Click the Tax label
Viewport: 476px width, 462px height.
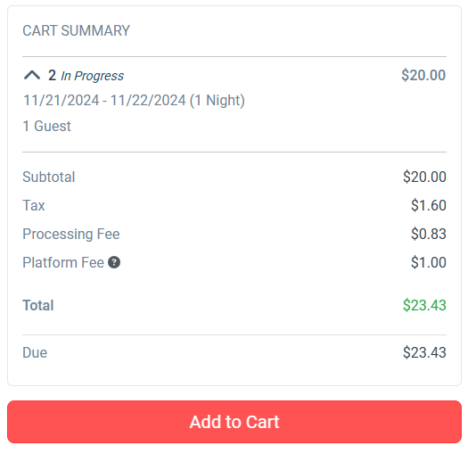[x=34, y=205]
